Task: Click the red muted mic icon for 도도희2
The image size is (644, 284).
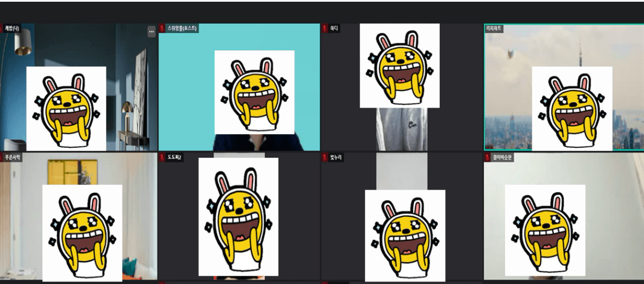Action: tap(163, 157)
